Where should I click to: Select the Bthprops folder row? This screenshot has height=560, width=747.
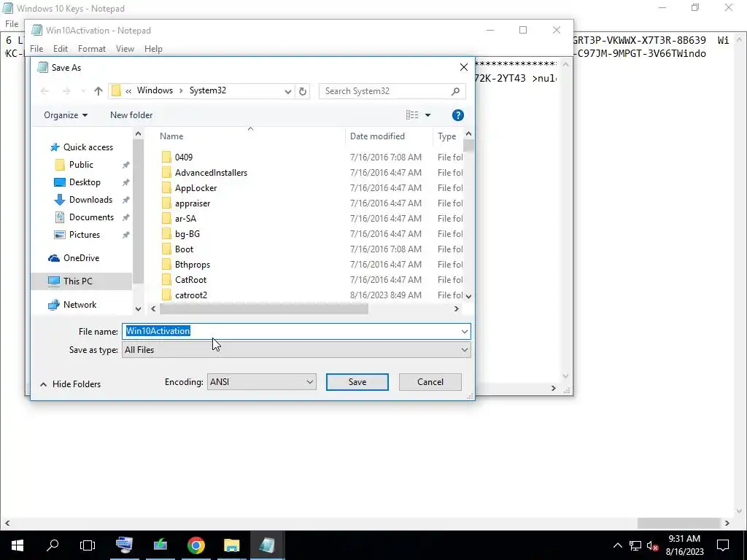coord(311,265)
